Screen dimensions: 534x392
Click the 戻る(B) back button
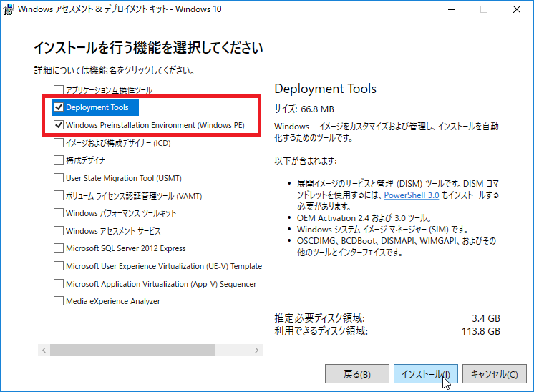click(x=357, y=374)
